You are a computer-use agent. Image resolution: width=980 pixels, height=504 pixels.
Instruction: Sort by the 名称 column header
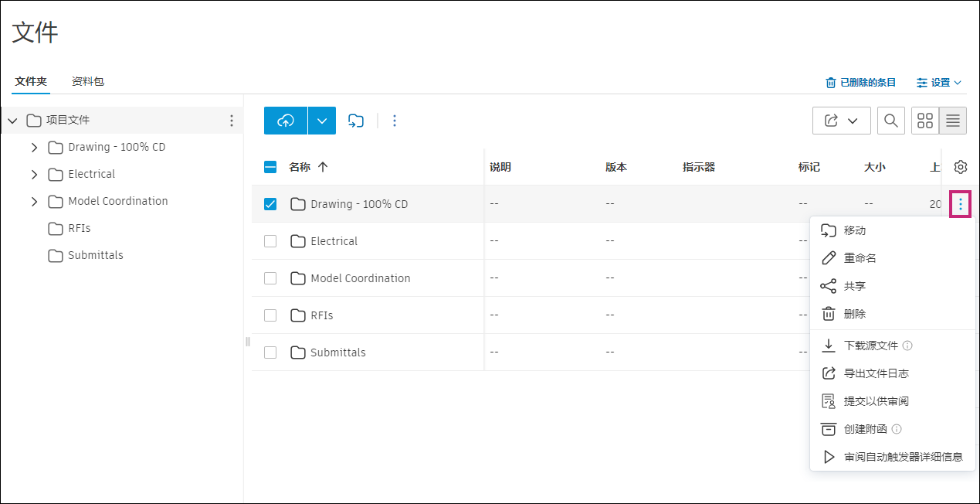300,167
